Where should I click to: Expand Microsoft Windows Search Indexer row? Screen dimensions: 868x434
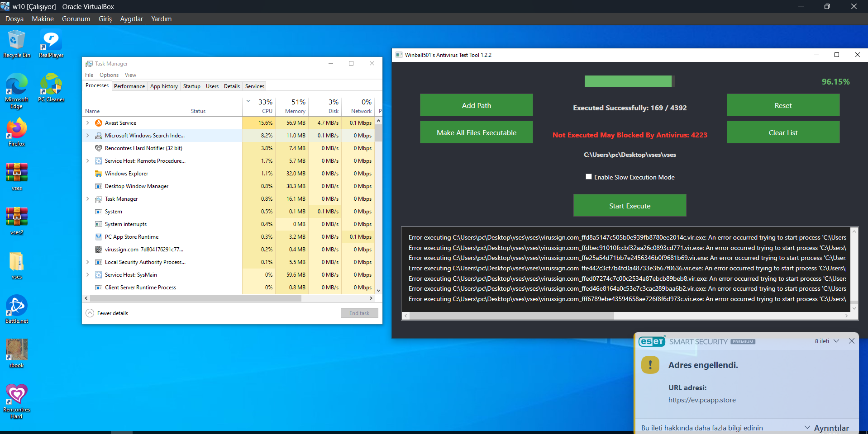click(x=88, y=136)
